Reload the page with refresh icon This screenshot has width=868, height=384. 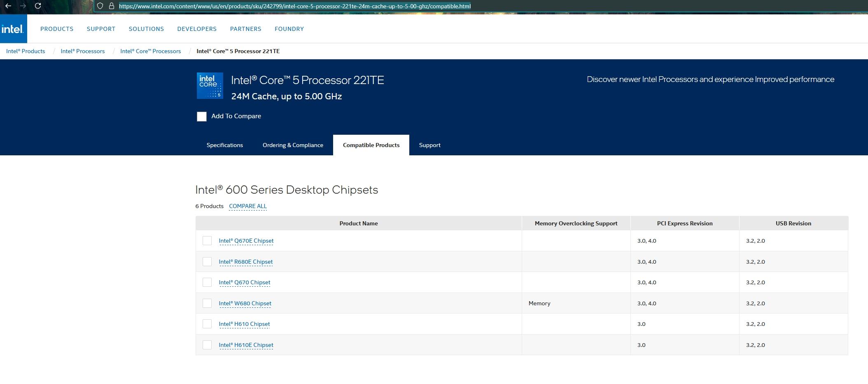click(x=38, y=6)
